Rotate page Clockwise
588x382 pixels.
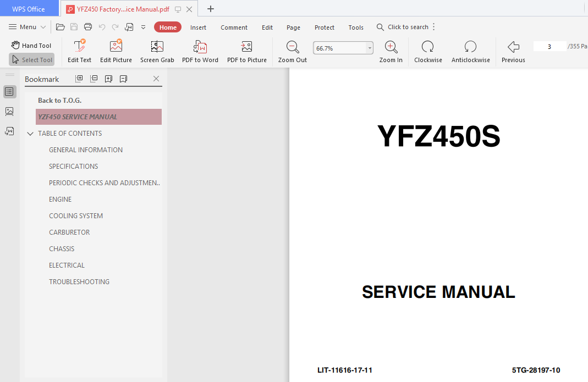coord(428,51)
